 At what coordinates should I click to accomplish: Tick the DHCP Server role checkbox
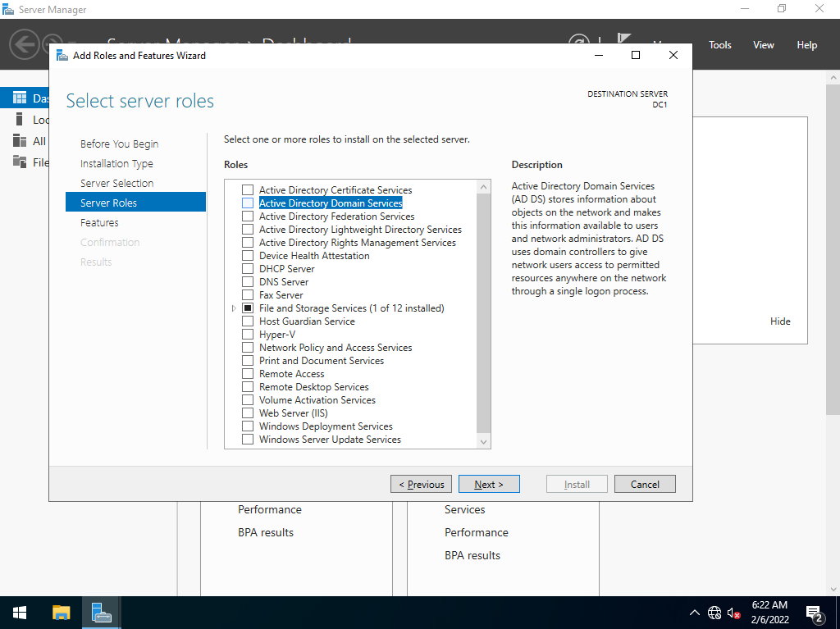point(248,268)
